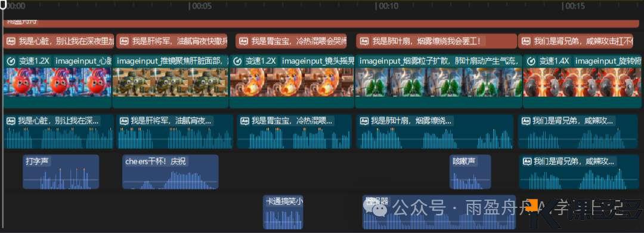644x233 pixels.
Task: Click the playhead handle at 00:00
Action: [4, 5]
